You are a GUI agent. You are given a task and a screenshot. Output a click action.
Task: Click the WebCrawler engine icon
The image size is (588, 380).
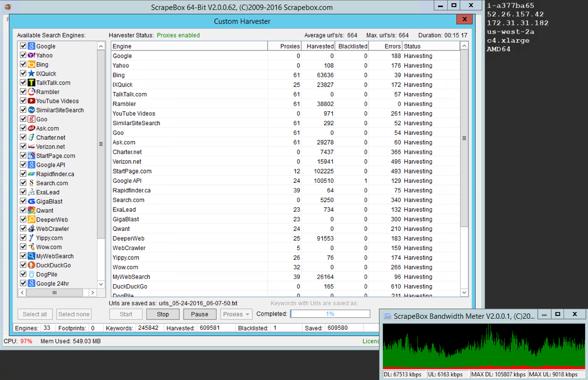coord(31,229)
